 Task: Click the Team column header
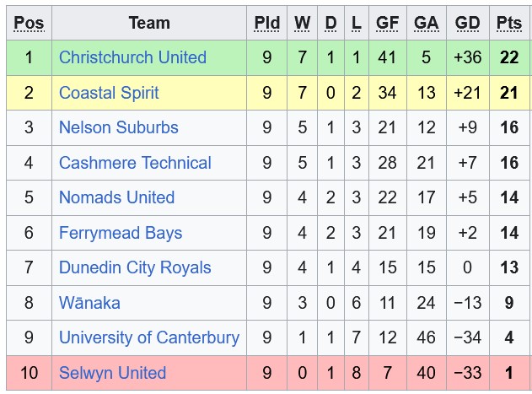pyautogui.click(x=149, y=23)
